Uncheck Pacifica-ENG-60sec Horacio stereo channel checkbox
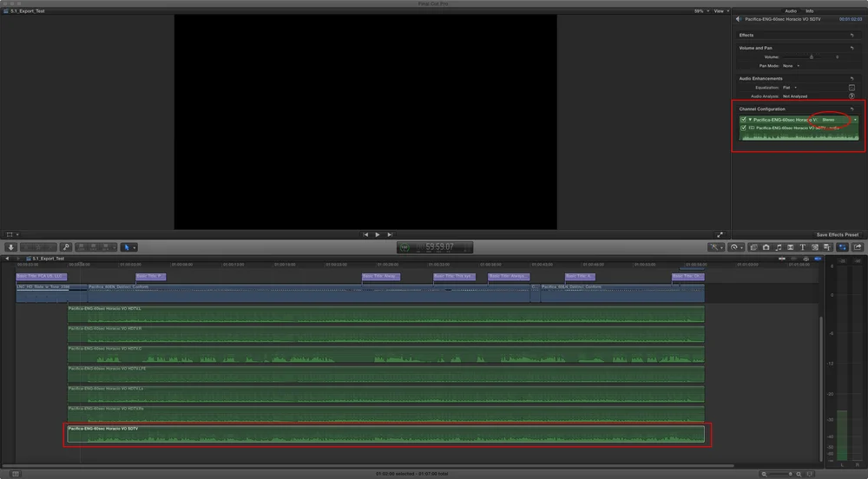Image resolution: width=868 pixels, height=479 pixels. tap(744, 120)
